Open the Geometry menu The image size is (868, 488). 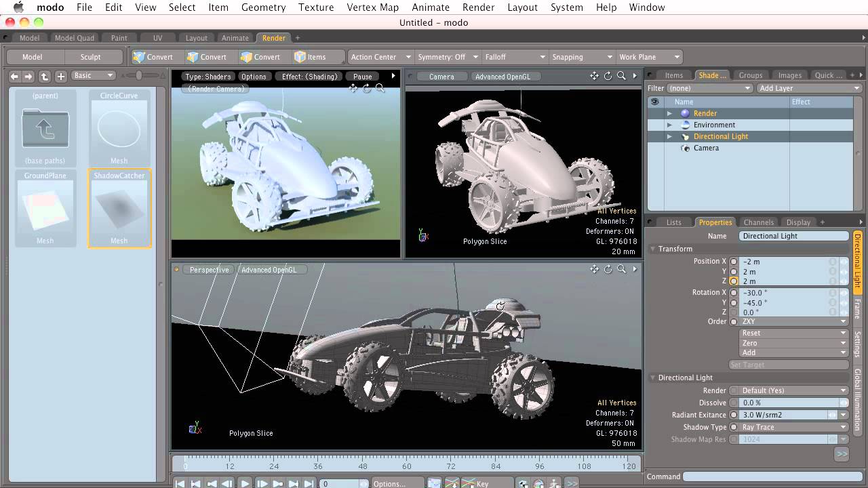[263, 7]
